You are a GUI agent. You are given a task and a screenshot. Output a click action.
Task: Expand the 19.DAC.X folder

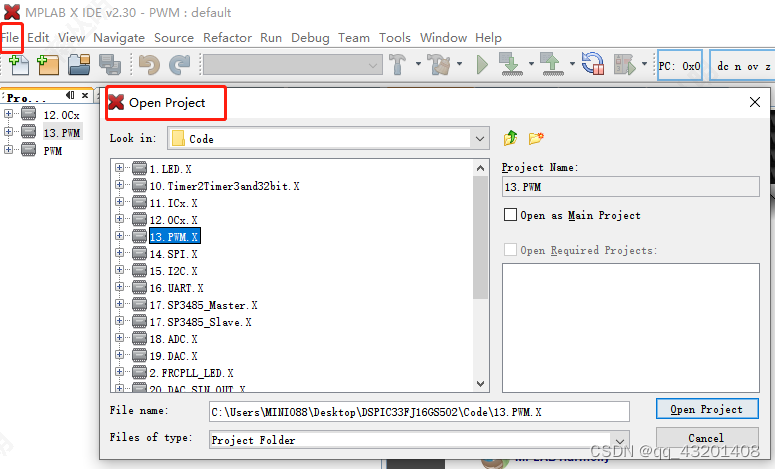pyautogui.click(x=119, y=355)
